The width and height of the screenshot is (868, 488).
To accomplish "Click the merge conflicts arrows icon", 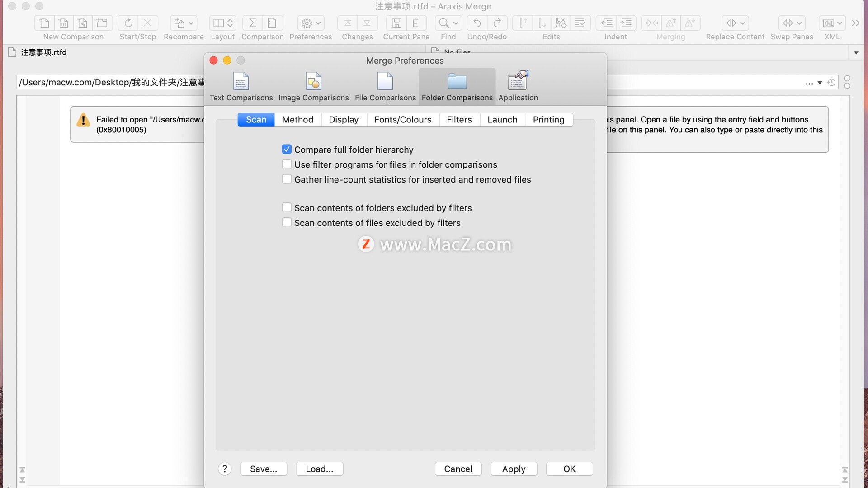I will 652,23.
